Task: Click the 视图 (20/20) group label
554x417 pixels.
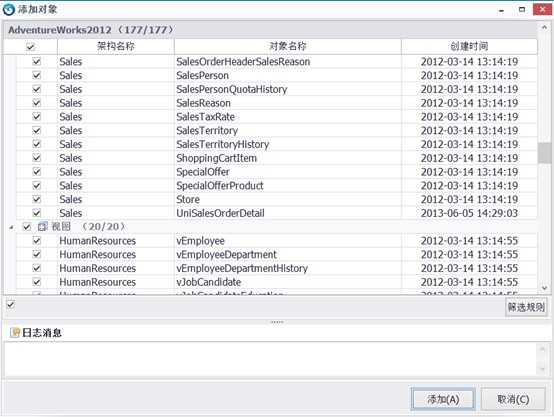Action: coord(88,227)
